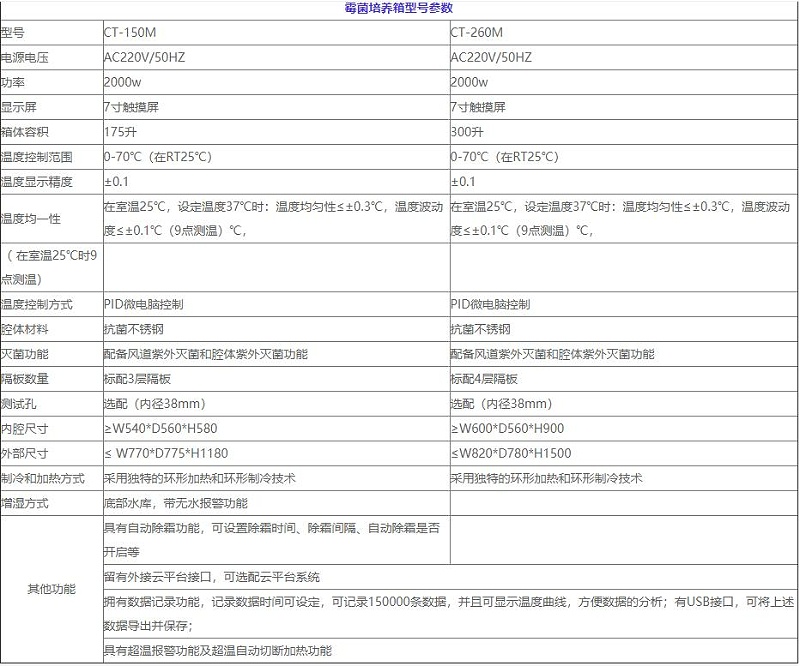Click the 具有超温报警功能 feature row

click(217, 651)
